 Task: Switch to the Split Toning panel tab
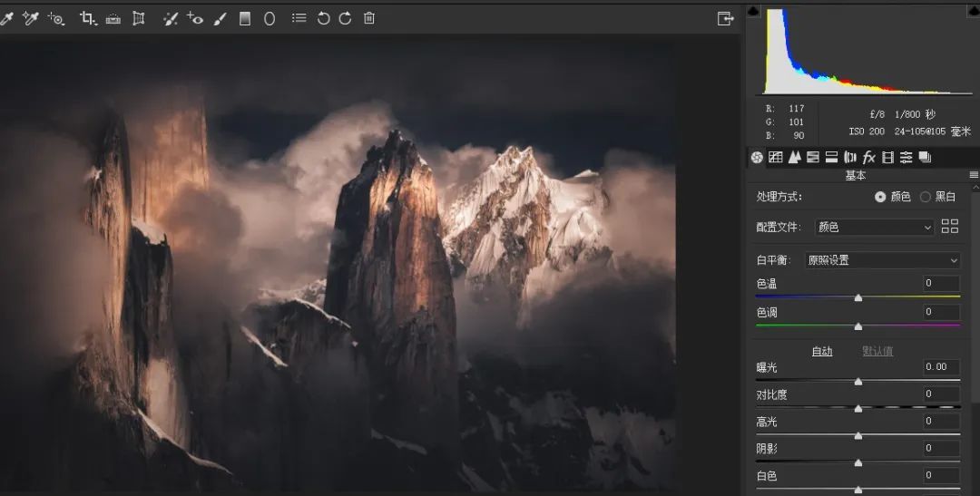832,158
